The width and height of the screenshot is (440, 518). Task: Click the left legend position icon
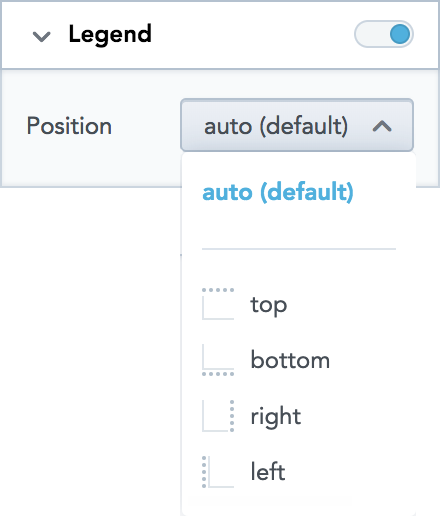pyautogui.click(x=218, y=472)
